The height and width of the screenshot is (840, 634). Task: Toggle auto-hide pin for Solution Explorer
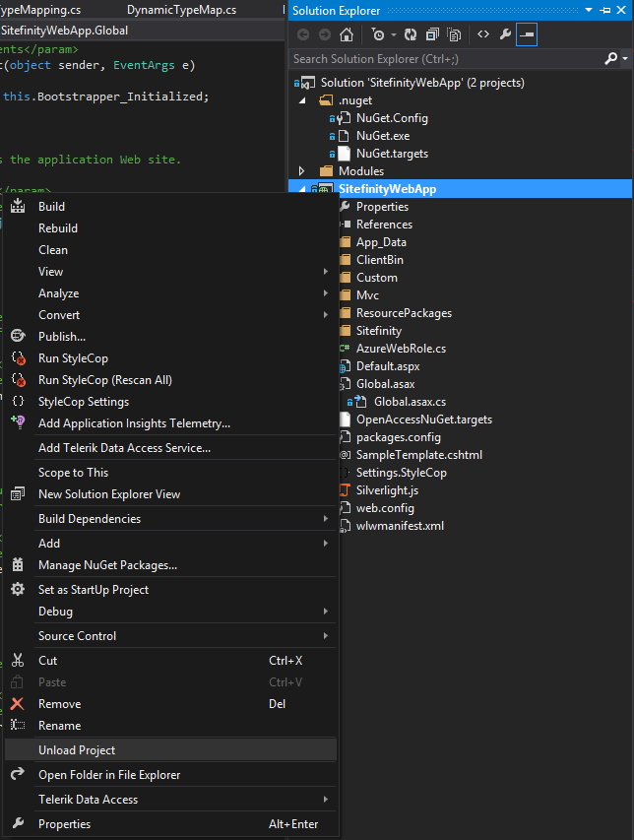605,10
